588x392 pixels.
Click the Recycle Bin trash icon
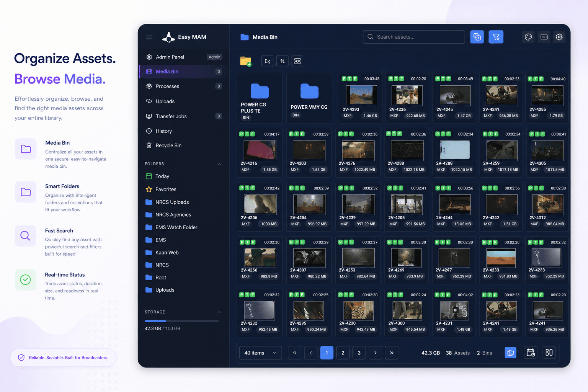[149, 145]
